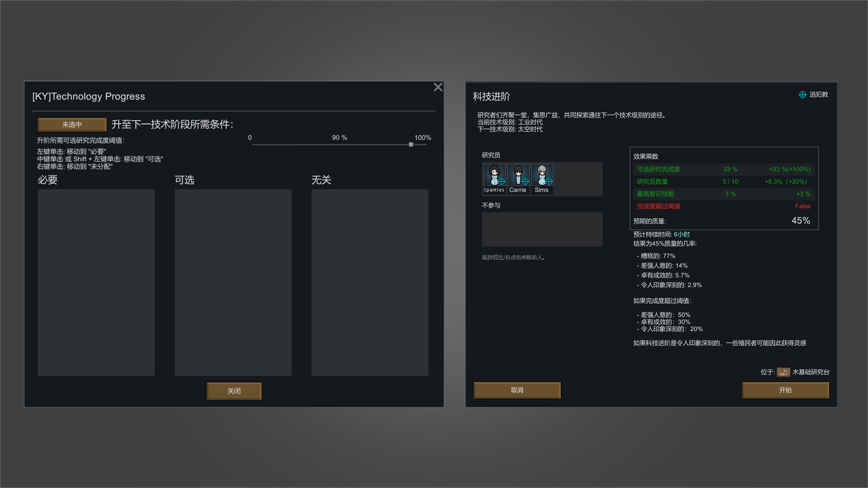Screen dimensions: 868x488
Task: Click the 差强人意的: 14% outcome line
Action: [x=662, y=266]
